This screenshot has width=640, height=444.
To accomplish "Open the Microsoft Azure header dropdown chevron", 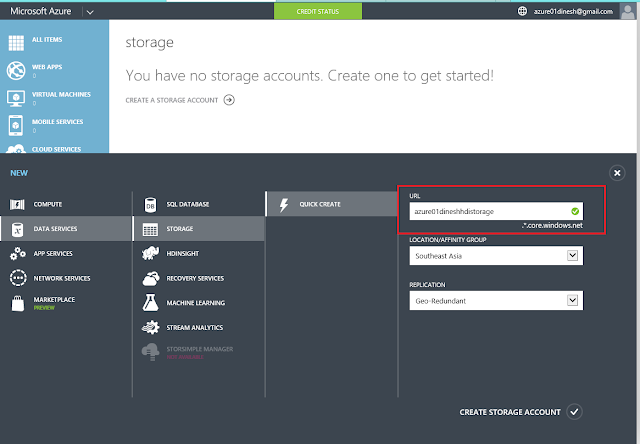I will [x=90, y=11].
